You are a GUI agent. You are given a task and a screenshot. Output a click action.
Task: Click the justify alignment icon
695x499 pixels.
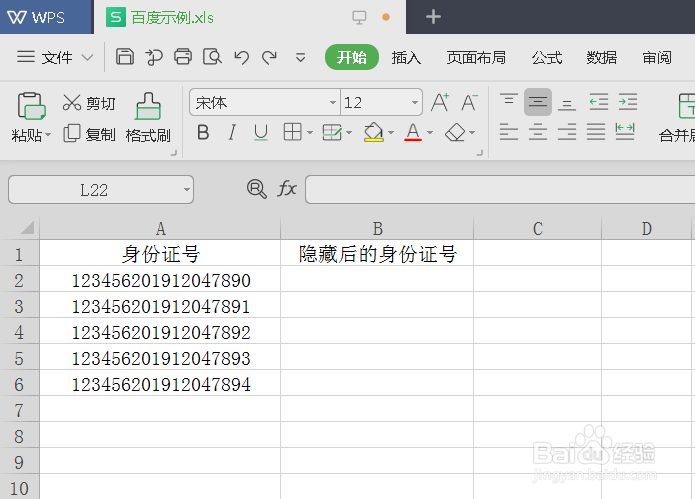(596, 132)
